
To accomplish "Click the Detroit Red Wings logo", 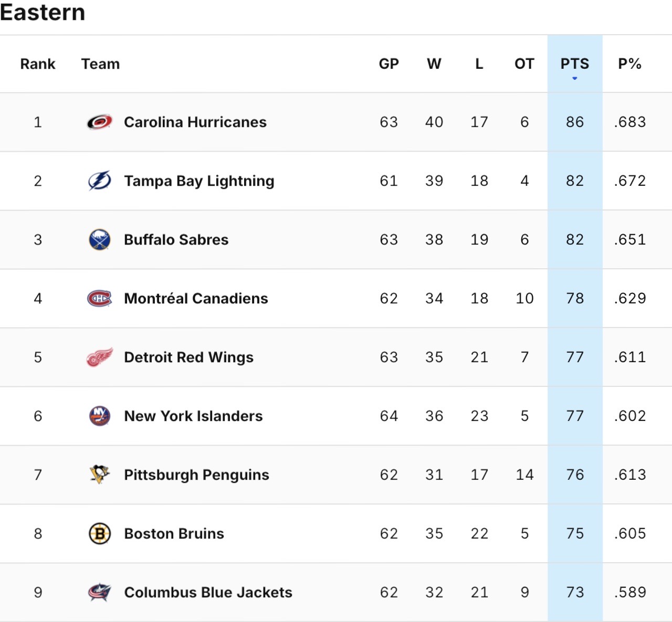I will [99, 357].
